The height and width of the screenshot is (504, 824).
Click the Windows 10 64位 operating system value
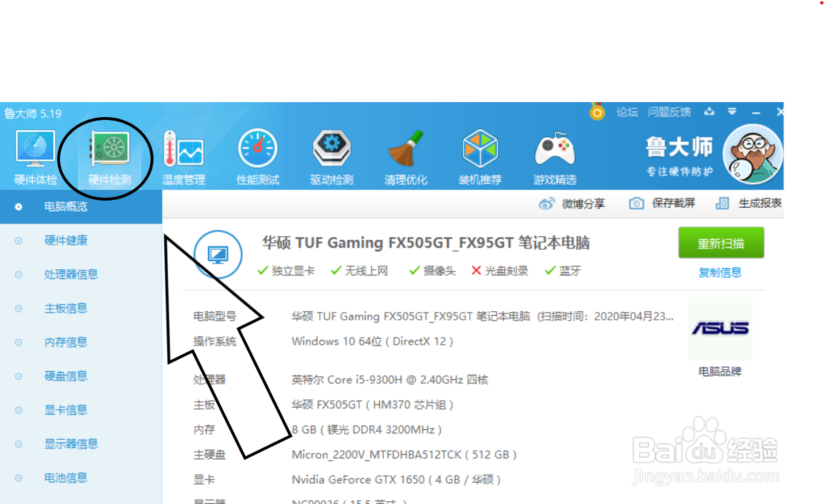click(x=372, y=342)
